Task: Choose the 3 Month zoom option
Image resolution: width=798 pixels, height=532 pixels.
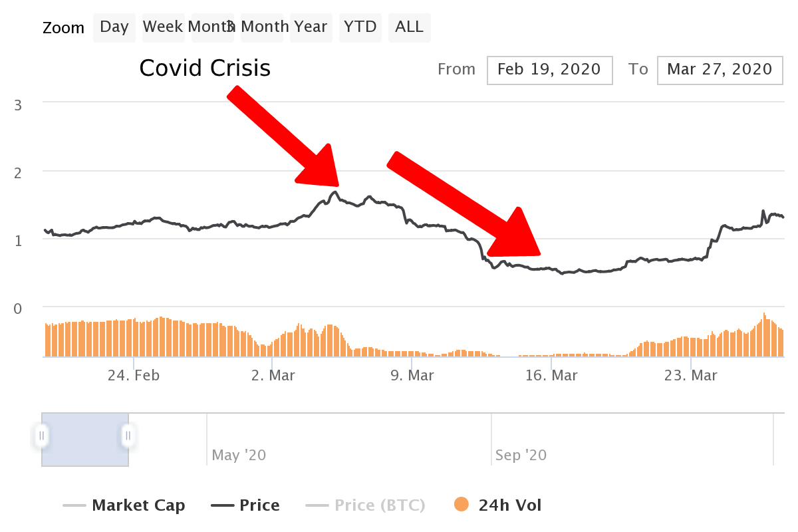Action: coord(261,27)
